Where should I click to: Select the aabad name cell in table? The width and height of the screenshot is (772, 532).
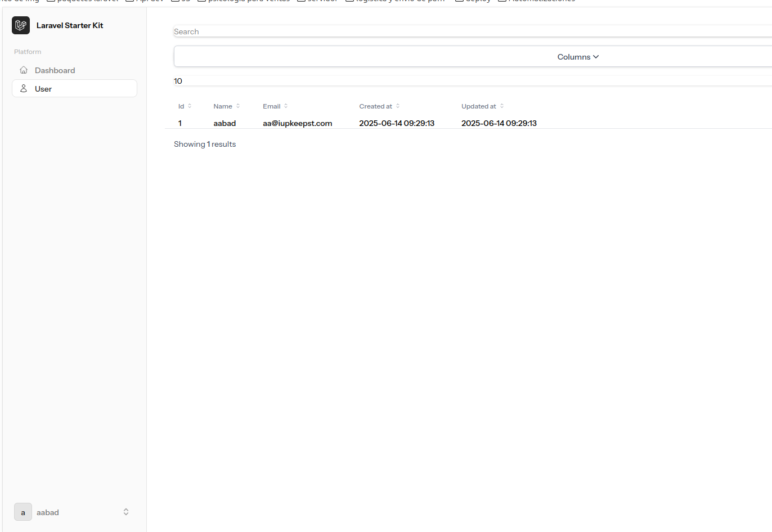[x=225, y=123]
